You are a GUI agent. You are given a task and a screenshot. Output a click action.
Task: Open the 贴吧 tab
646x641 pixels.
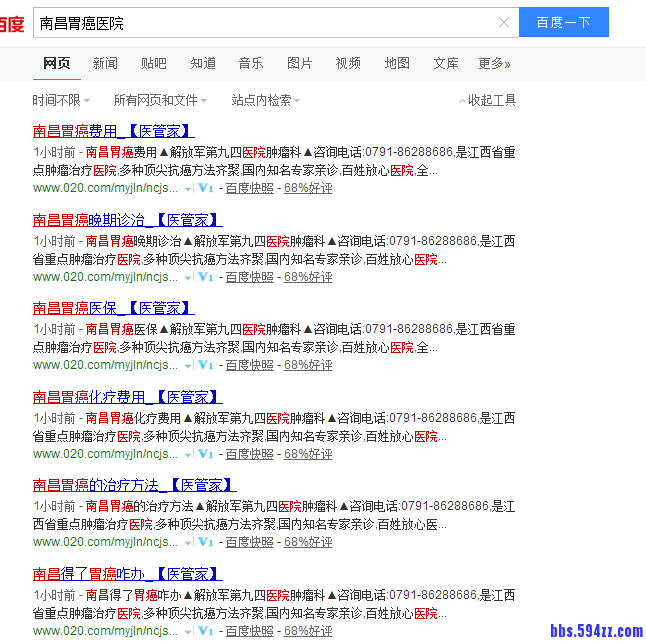154,63
